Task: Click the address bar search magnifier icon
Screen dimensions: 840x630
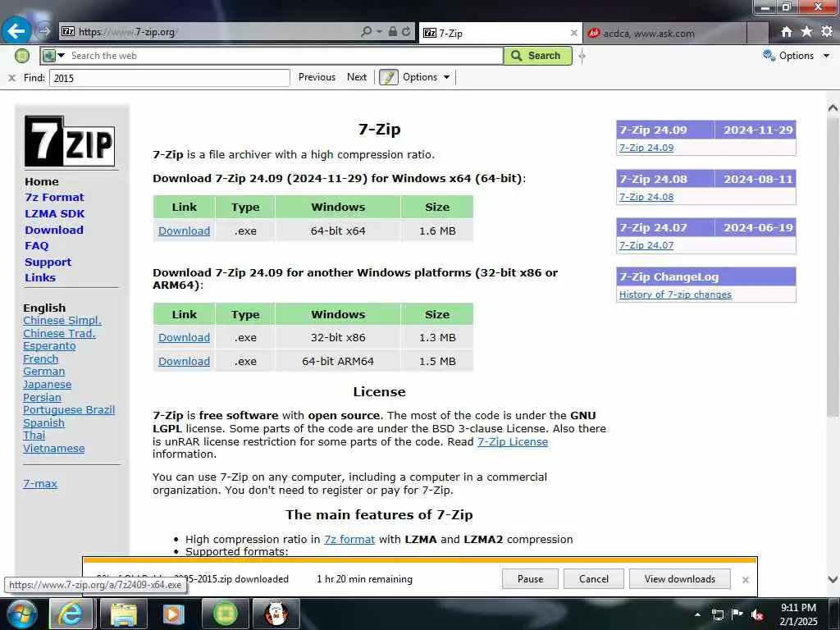Action: 367,32
